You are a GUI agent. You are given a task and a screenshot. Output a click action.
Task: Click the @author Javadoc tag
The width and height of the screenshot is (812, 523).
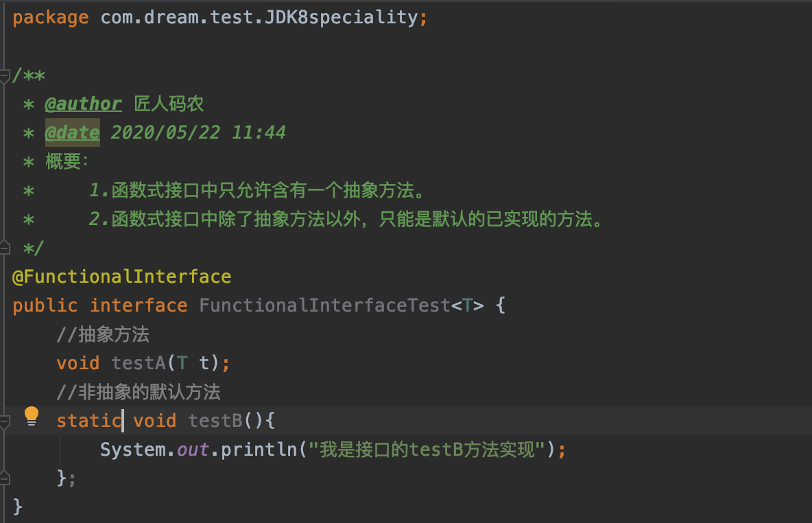click(84, 104)
